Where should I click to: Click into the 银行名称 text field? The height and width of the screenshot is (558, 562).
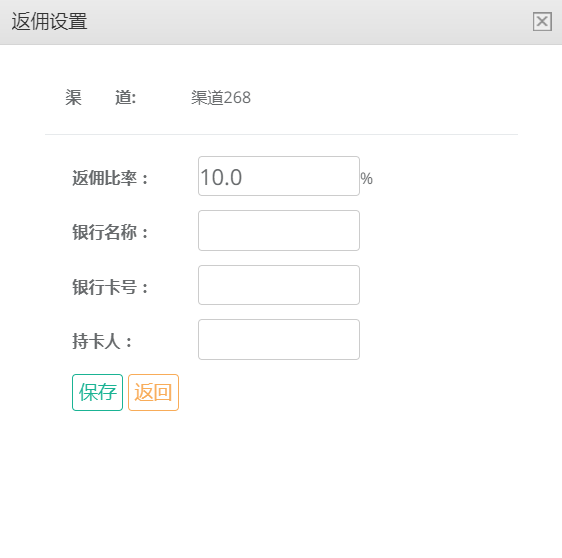[x=279, y=230]
